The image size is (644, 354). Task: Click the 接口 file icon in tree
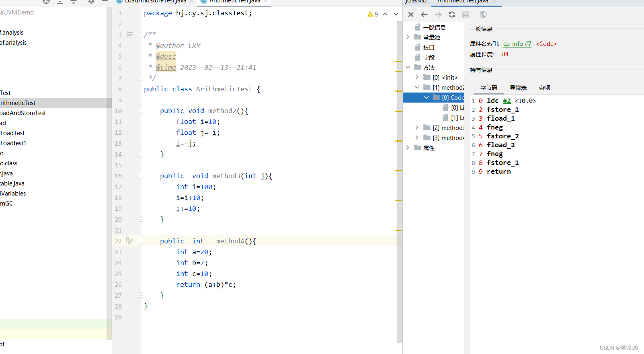point(418,47)
